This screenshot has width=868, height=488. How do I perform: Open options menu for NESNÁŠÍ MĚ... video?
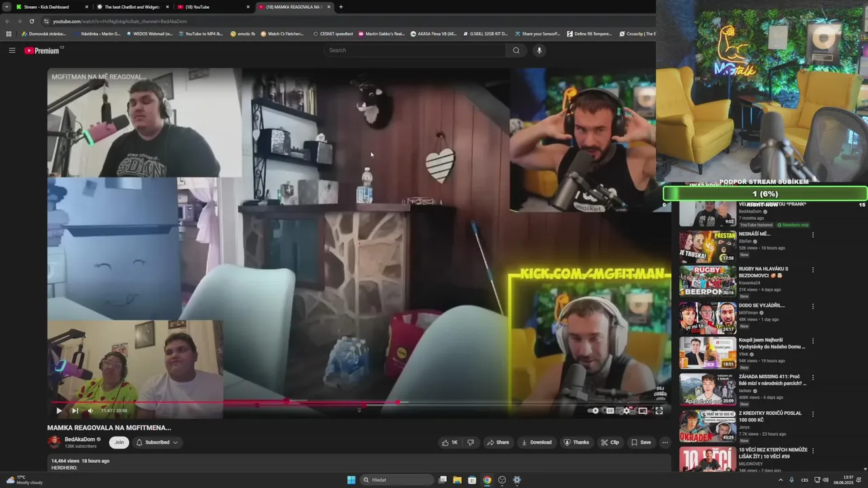click(812, 235)
